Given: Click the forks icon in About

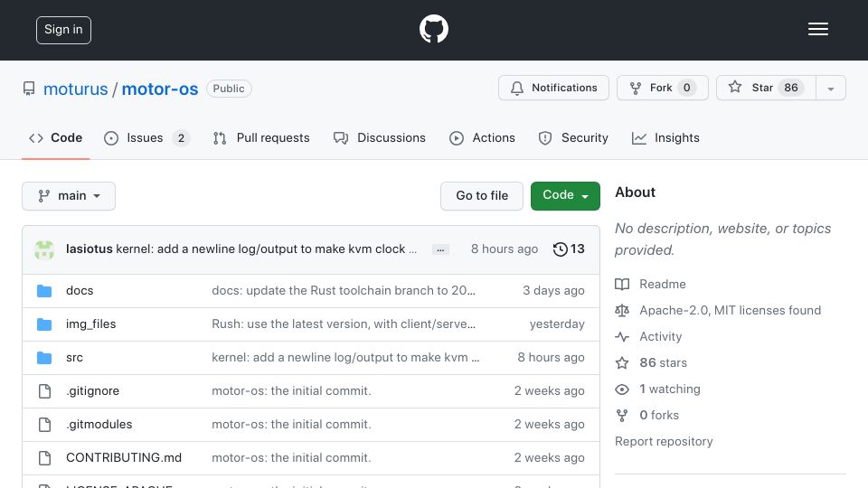Looking at the screenshot, I should click(622, 416).
